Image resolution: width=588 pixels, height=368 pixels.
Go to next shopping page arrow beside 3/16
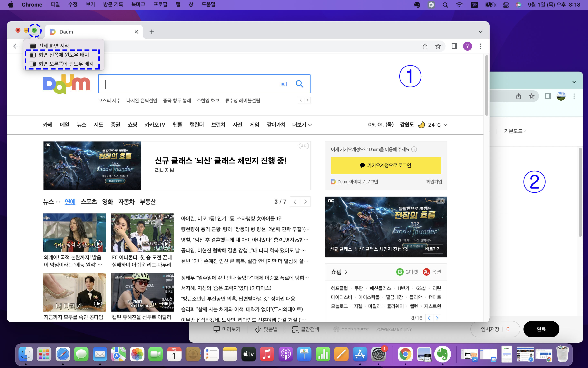(437, 318)
